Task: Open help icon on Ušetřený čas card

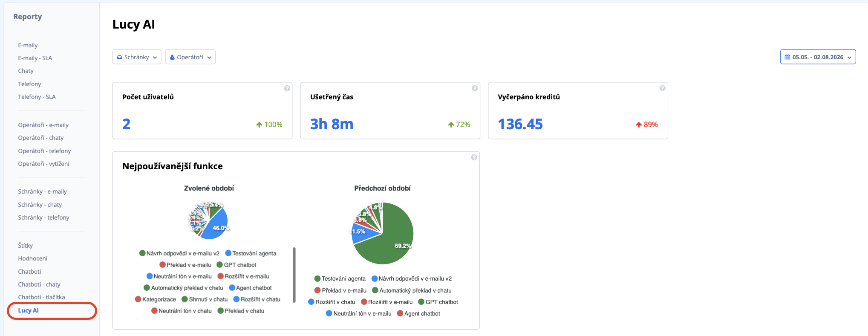Action: pyautogui.click(x=474, y=88)
